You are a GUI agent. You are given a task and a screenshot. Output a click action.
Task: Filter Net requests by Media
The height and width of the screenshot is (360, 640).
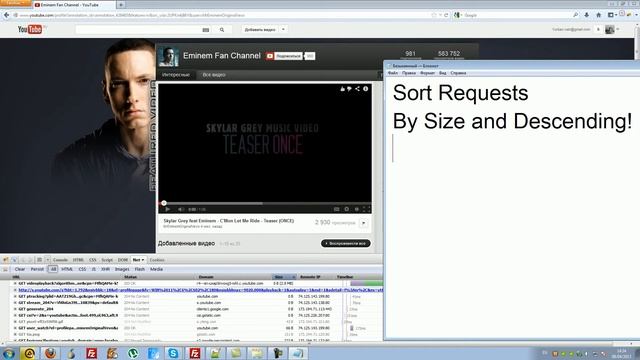coord(156,269)
